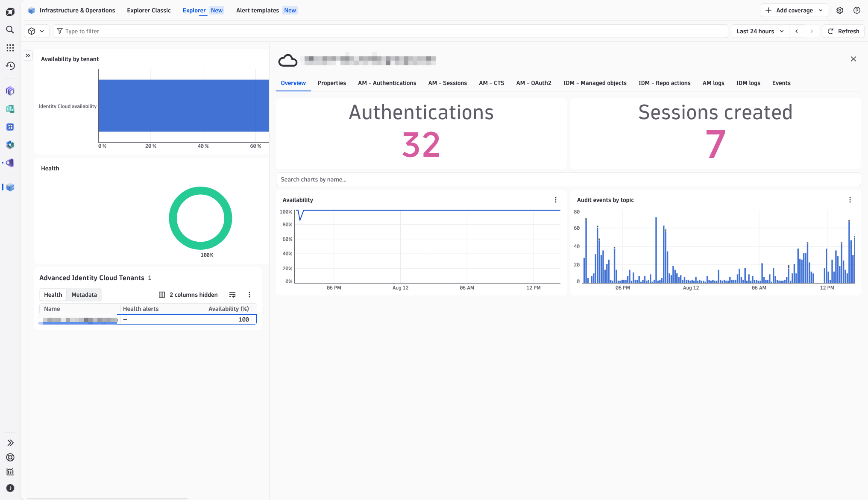This screenshot has height=500, width=868.
Task: Open the IDM - Managed objects tab
Action: [x=595, y=83]
